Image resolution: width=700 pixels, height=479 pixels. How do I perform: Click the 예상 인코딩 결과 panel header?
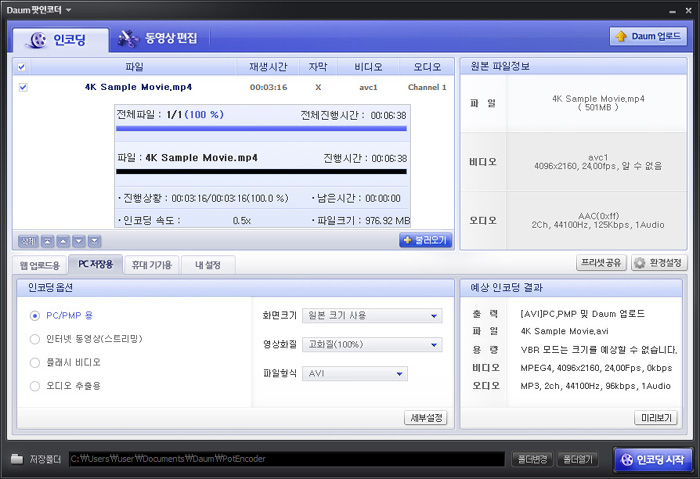click(571, 287)
